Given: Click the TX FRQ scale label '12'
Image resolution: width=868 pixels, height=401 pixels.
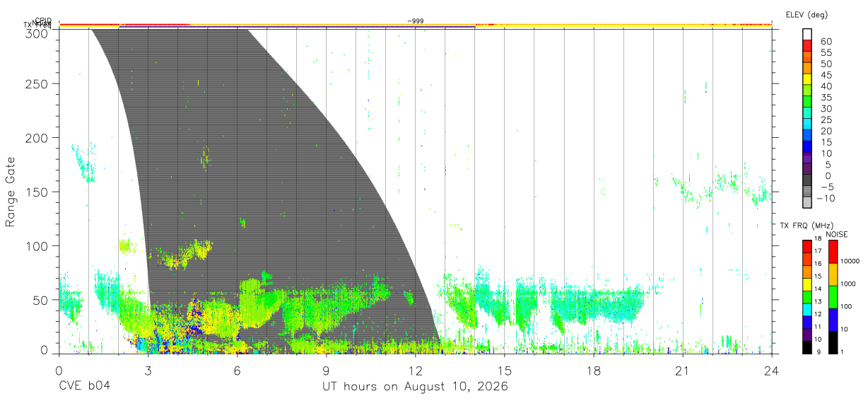Looking at the screenshot, I should [818, 315].
